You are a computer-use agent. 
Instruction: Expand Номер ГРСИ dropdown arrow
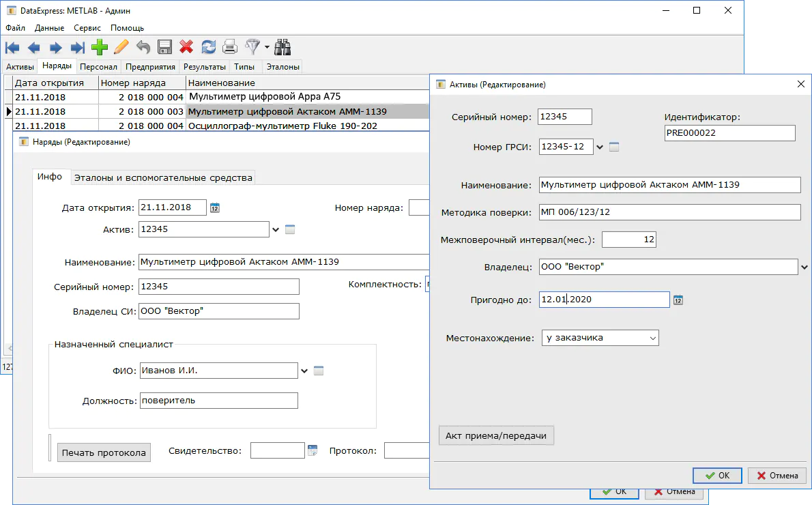point(600,147)
